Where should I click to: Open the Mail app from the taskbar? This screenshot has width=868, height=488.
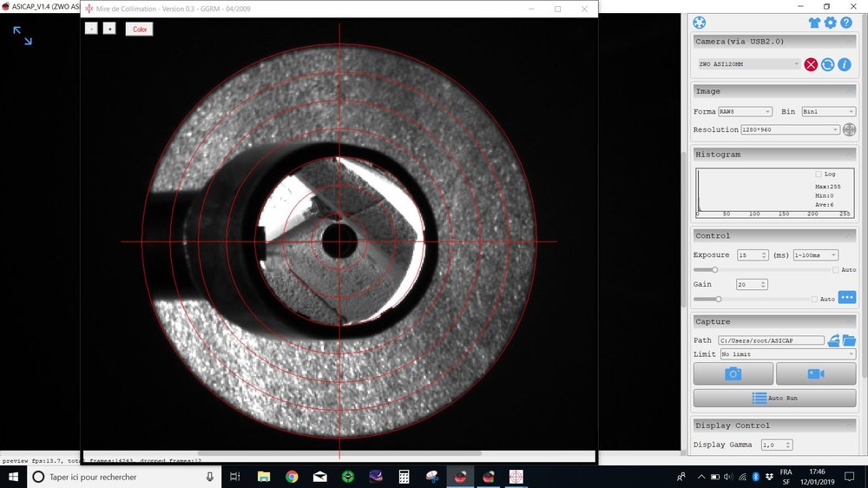(320, 477)
